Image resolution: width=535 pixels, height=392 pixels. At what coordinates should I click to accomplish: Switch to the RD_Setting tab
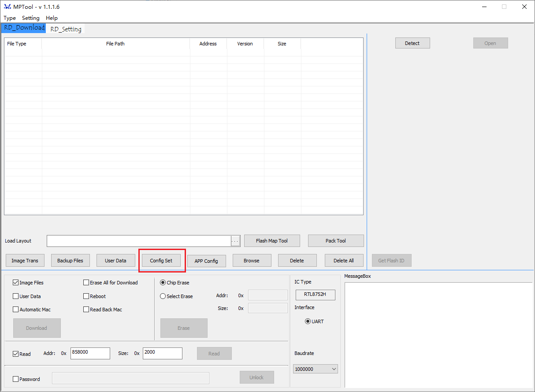[66, 29]
